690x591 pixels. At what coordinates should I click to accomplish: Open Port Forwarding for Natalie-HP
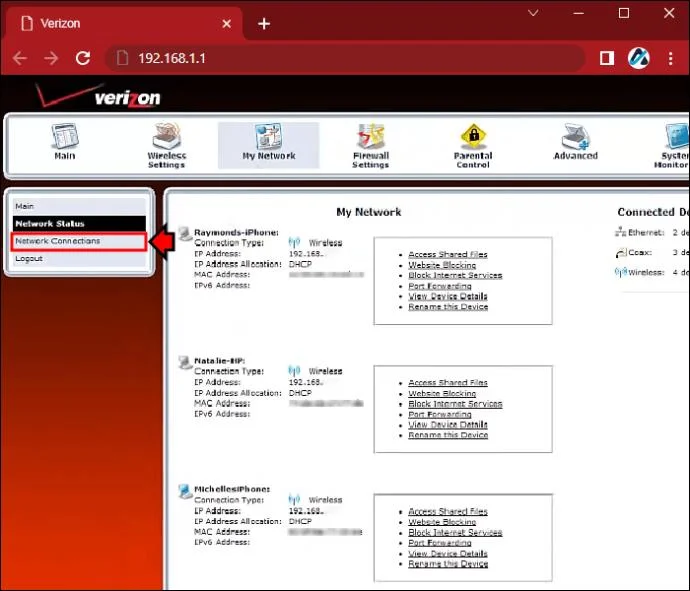click(x=440, y=414)
